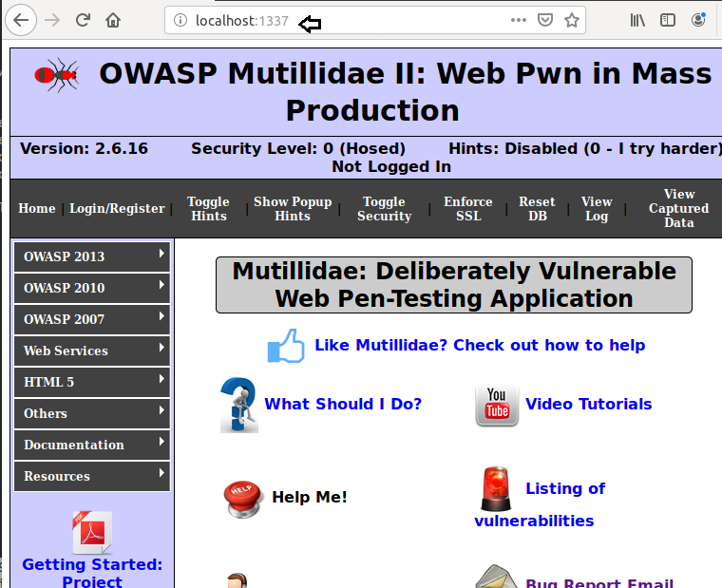Click the browser reload button

click(83, 20)
